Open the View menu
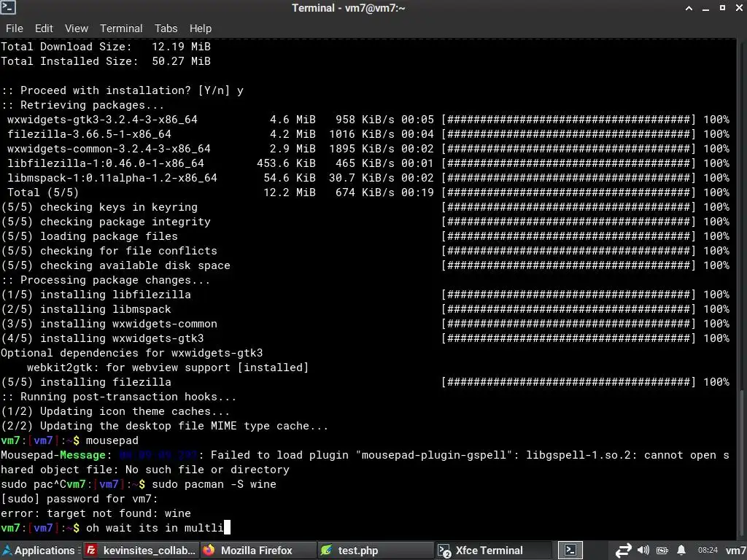 [x=76, y=28]
